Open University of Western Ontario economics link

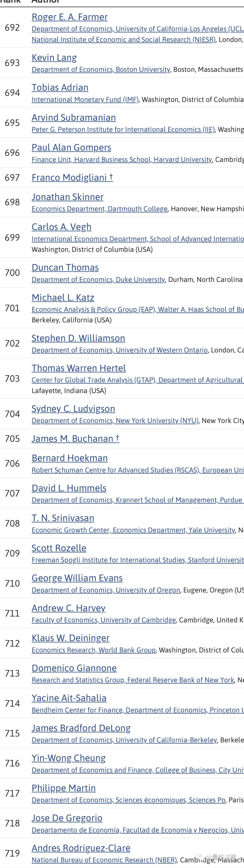(120, 350)
